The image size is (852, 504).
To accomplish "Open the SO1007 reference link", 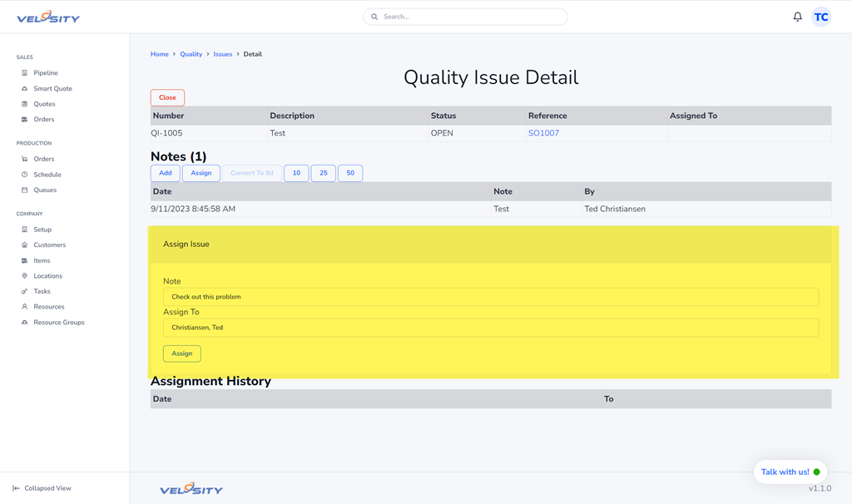I will click(x=543, y=133).
